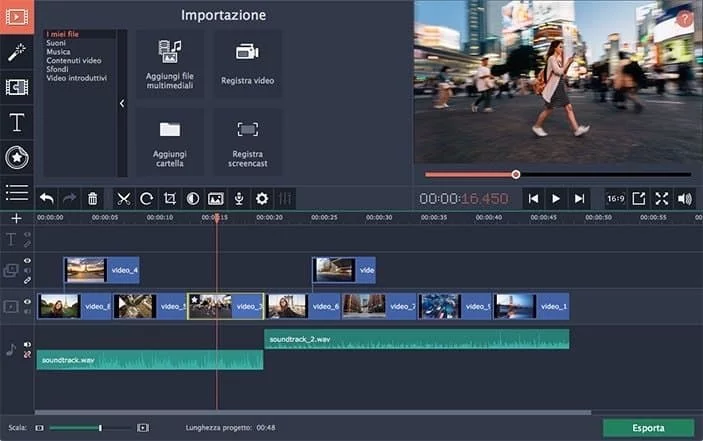Skip to the next frame

tap(579, 199)
